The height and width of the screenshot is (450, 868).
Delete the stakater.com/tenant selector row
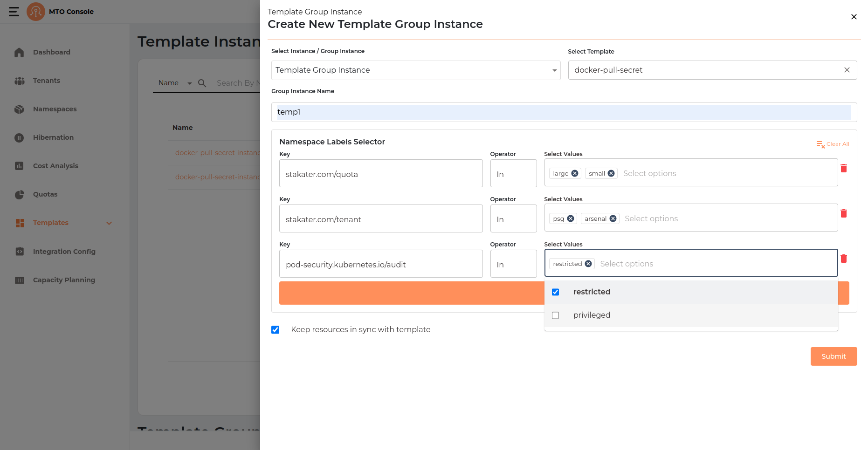843,213
